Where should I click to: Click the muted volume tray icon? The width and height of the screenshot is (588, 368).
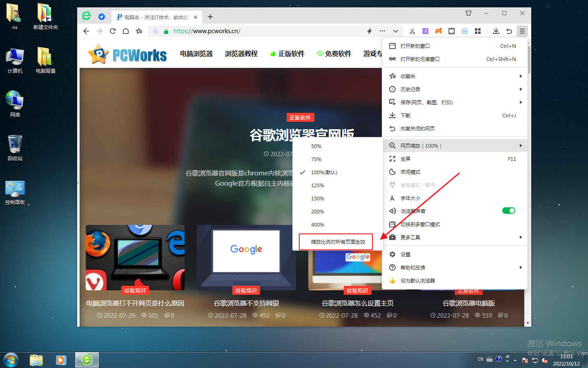tap(545, 360)
